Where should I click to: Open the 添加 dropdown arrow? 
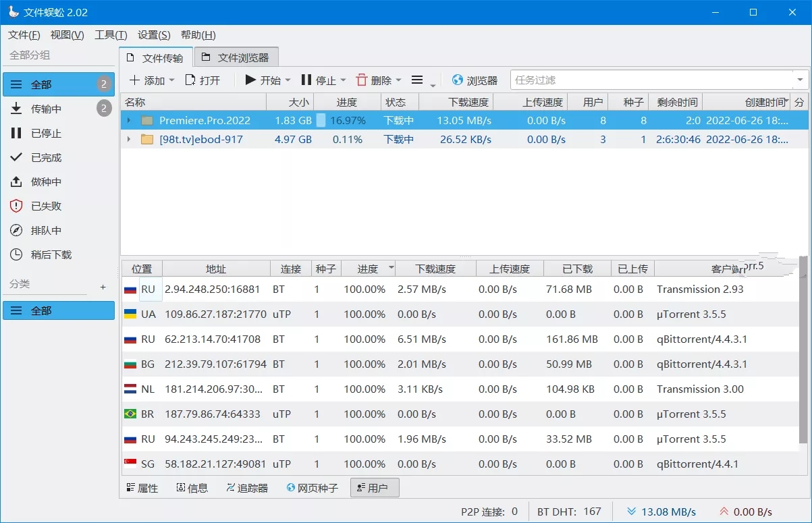171,80
